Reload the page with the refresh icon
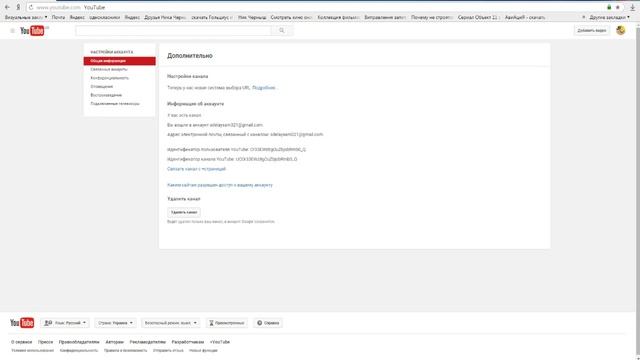This screenshot has width=640, height=360. coord(31,7)
